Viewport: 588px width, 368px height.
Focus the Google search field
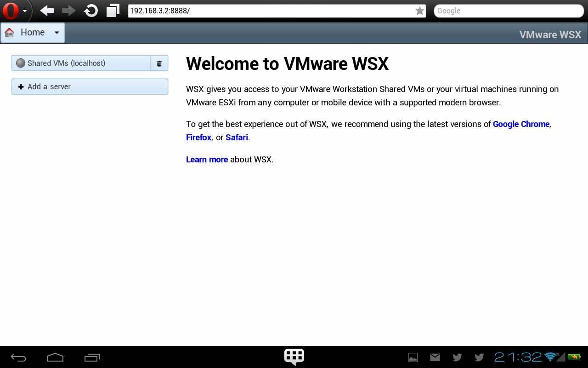click(509, 11)
